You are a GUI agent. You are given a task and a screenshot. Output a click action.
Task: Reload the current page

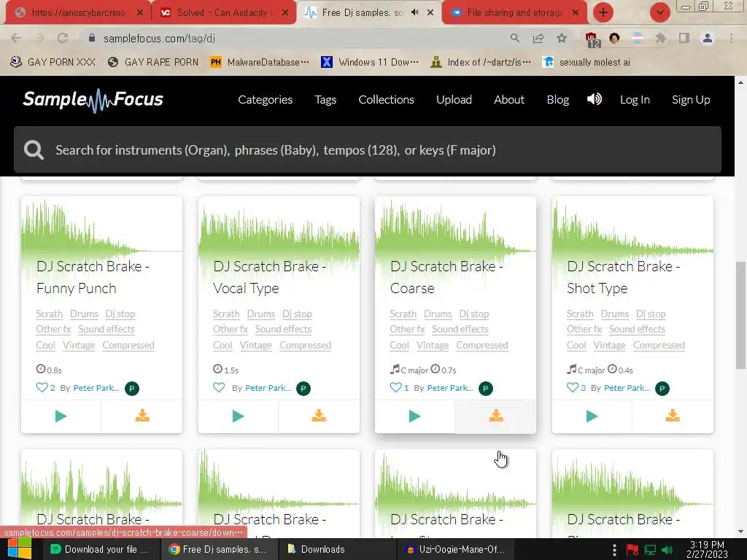click(63, 38)
